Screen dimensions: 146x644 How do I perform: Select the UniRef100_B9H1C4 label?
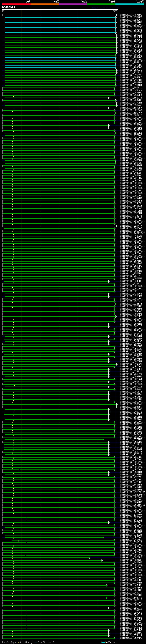point(131,85)
